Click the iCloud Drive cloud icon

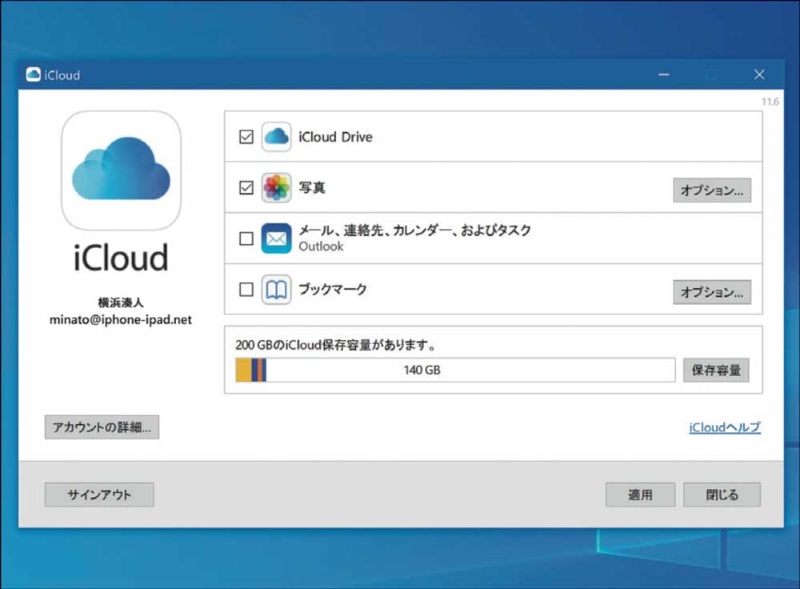click(x=276, y=137)
